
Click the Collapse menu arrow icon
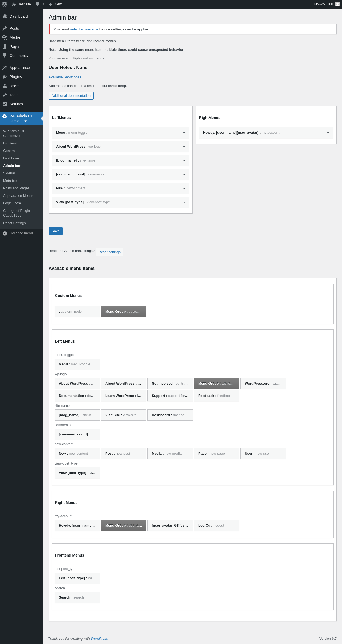pyautogui.click(x=5, y=233)
